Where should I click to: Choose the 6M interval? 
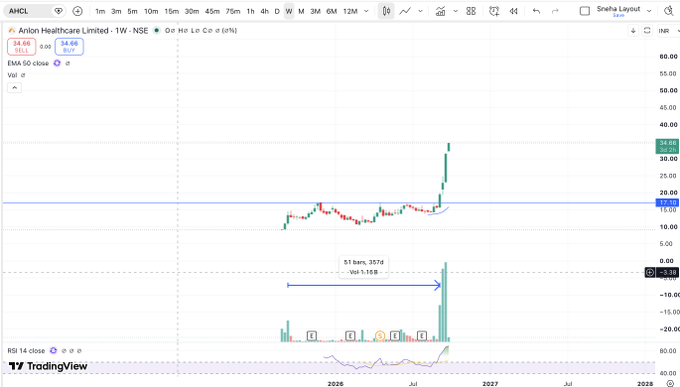tap(332, 11)
